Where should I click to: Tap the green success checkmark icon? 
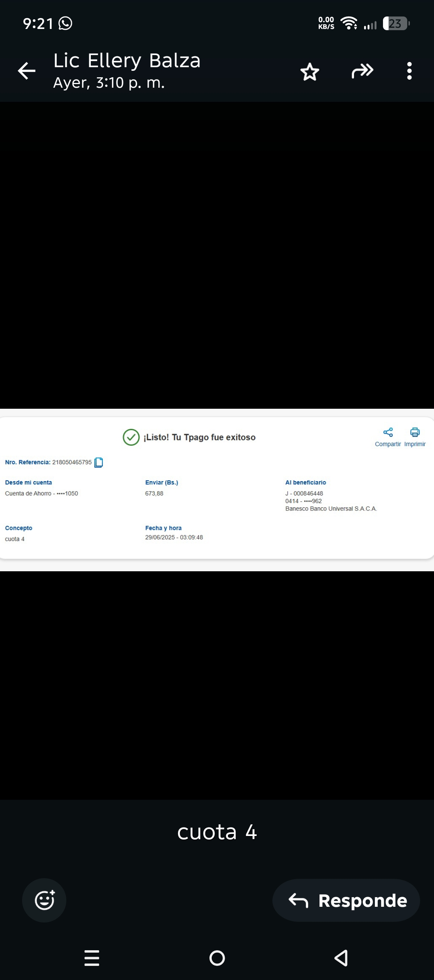coord(131,437)
